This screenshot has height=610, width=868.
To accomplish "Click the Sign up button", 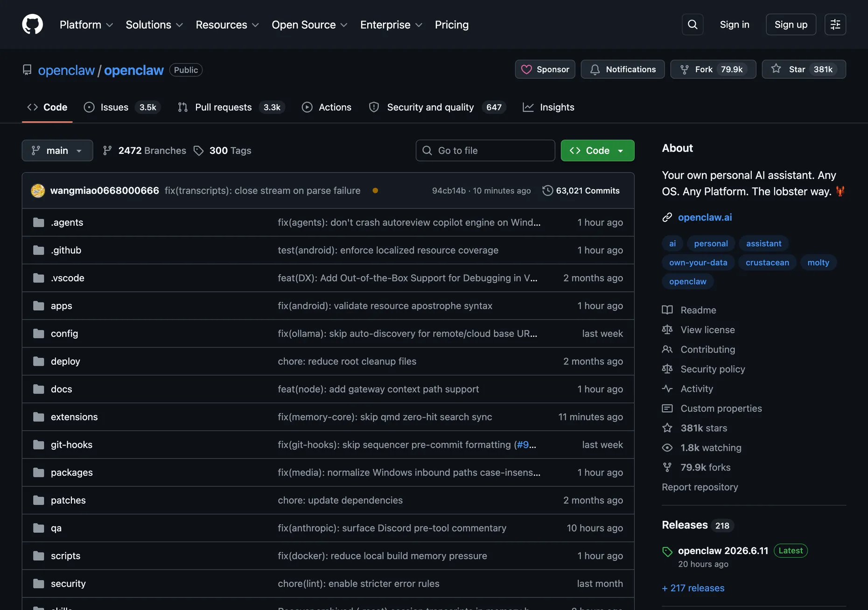I will click(791, 24).
